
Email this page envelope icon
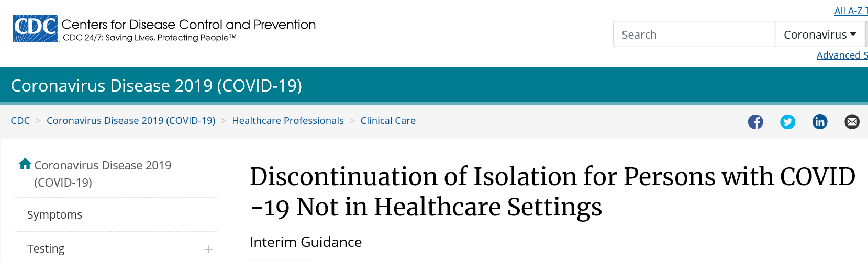(852, 122)
